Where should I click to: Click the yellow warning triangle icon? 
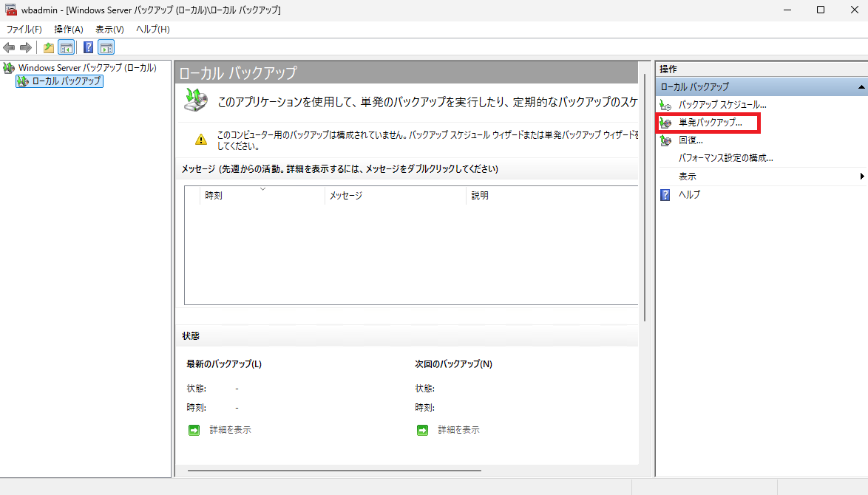201,140
